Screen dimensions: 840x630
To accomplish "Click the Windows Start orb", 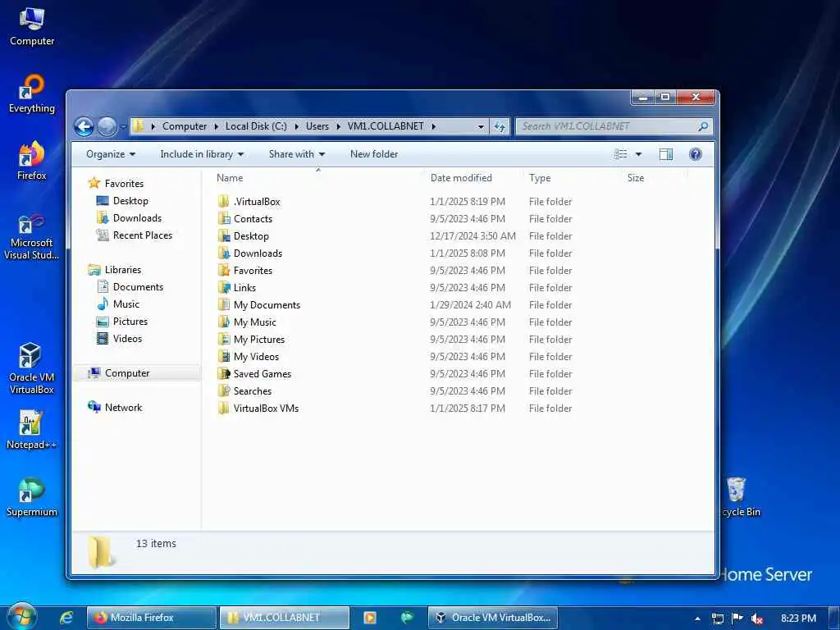I will click(x=22, y=617).
